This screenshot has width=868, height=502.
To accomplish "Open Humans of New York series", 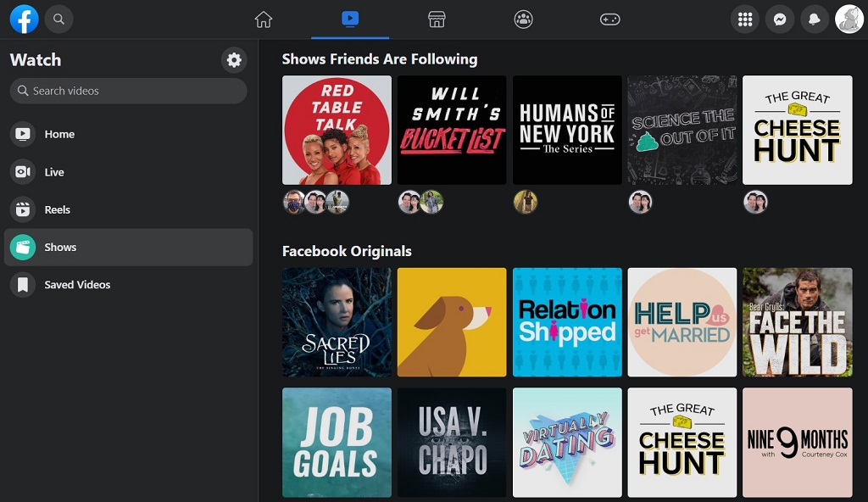I will click(567, 131).
